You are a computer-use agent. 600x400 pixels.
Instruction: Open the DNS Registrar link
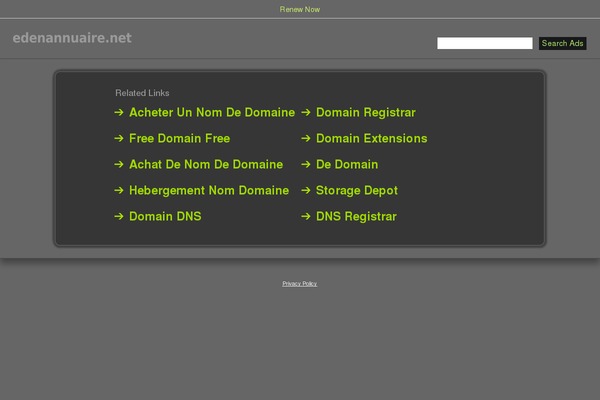tap(356, 217)
